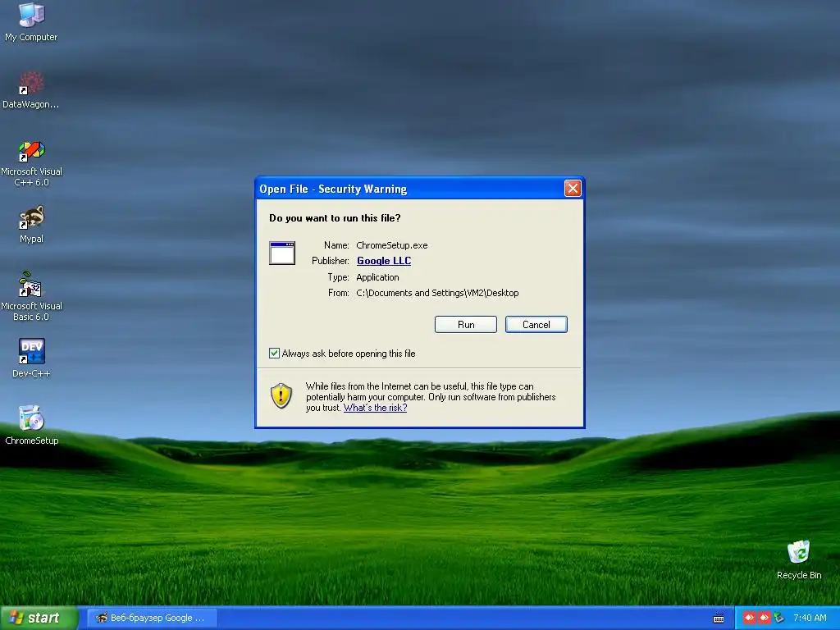Click the 7:40 AM system clock
This screenshot has width=840, height=630.
810,619
